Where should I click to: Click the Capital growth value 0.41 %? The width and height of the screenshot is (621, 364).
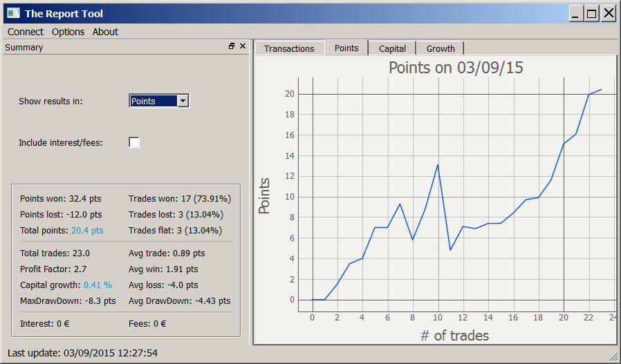(x=98, y=285)
